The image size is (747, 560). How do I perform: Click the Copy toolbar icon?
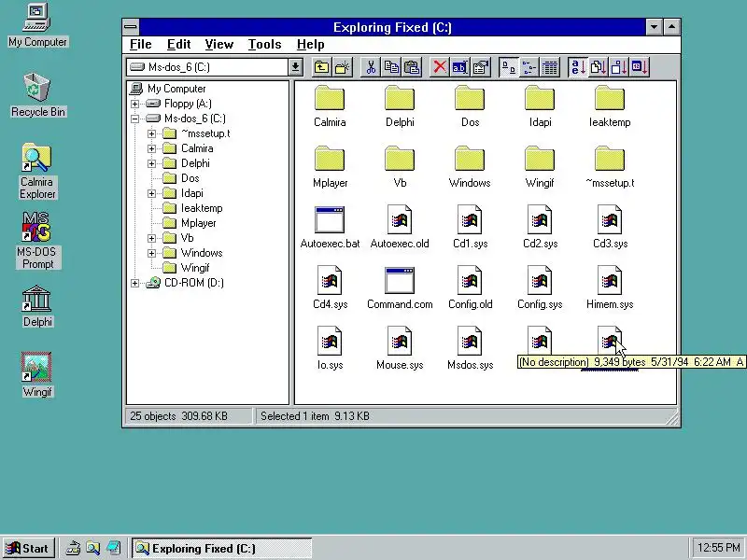pyautogui.click(x=391, y=67)
